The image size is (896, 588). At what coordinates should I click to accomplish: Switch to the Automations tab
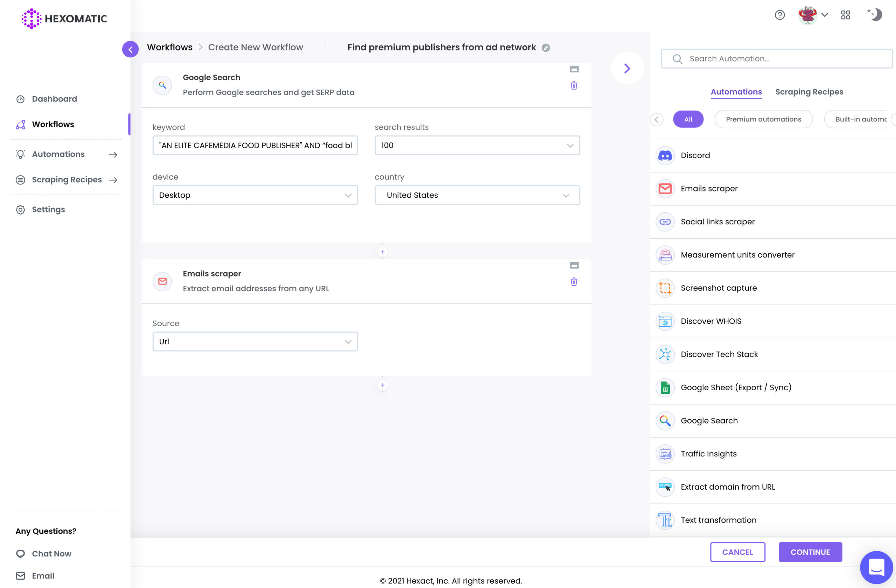coord(736,92)
